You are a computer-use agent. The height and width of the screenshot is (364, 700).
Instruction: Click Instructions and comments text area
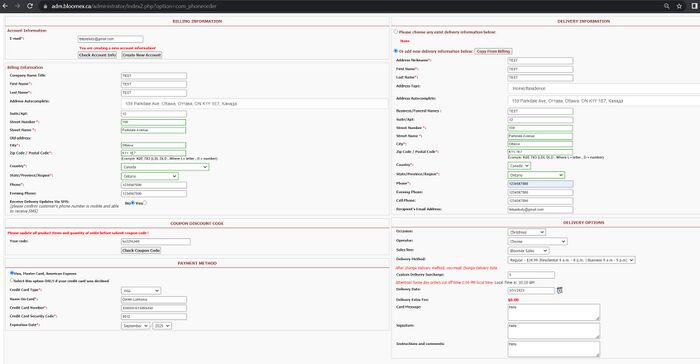[554, 349]
